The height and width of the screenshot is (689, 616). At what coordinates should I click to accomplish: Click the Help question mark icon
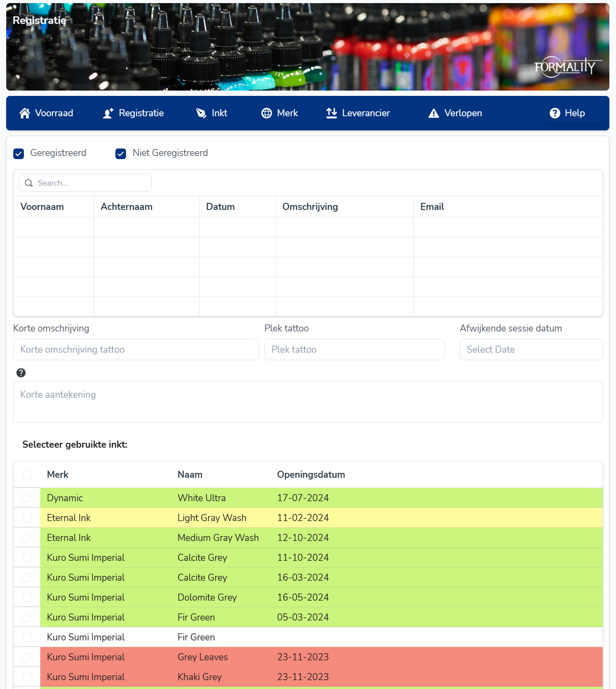[x=555, y=113]
